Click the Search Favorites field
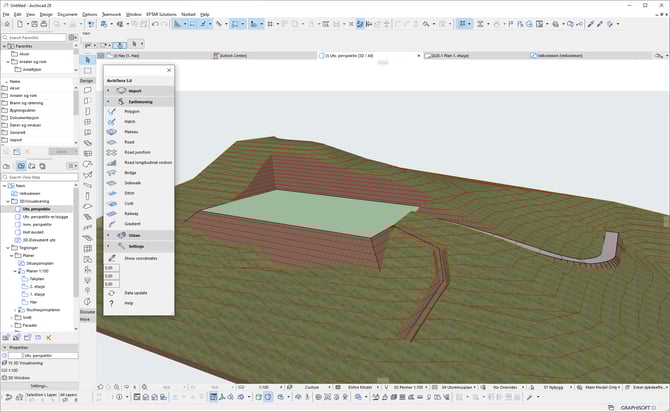The image size is (670, 412). click(x=35, y=37)
